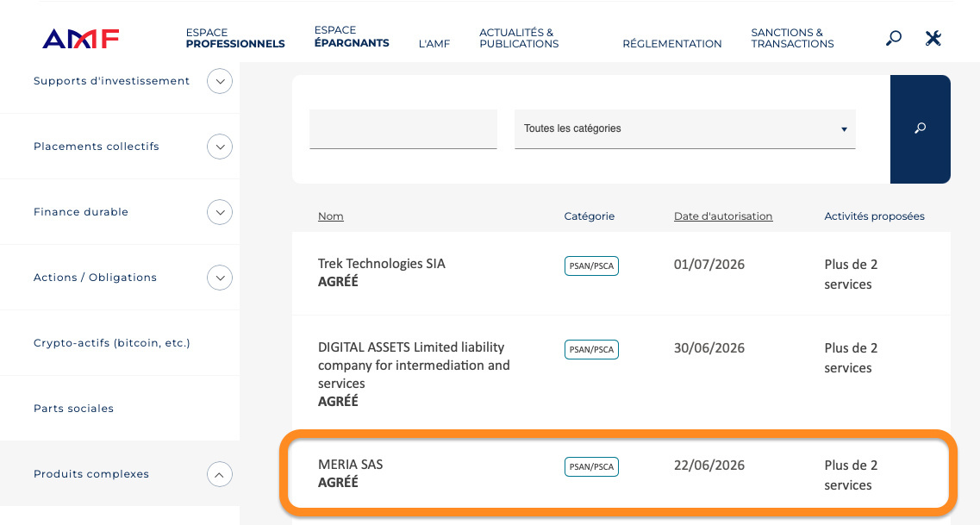Viewport: 980px width, 525px height.
Task: Expand Placements collectifs section
Action: tap(220, 147)
